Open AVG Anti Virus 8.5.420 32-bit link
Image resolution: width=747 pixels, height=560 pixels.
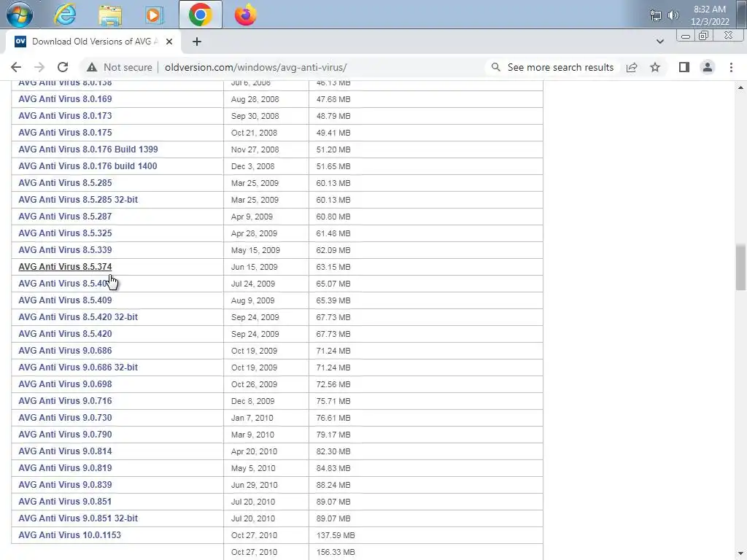78,316
